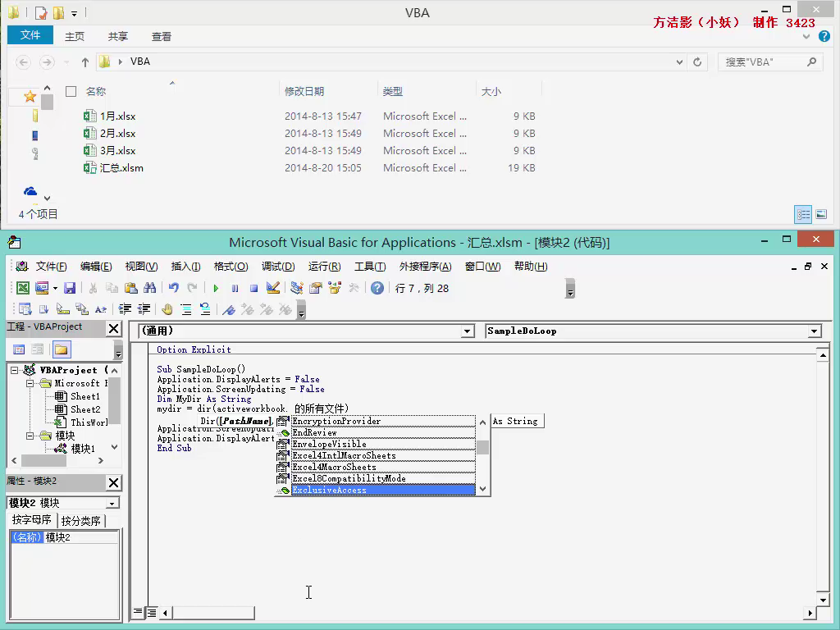The image size is (840, 630).
Task: Click View Code icon in Project panel
Action: click(x=19, y=349)
